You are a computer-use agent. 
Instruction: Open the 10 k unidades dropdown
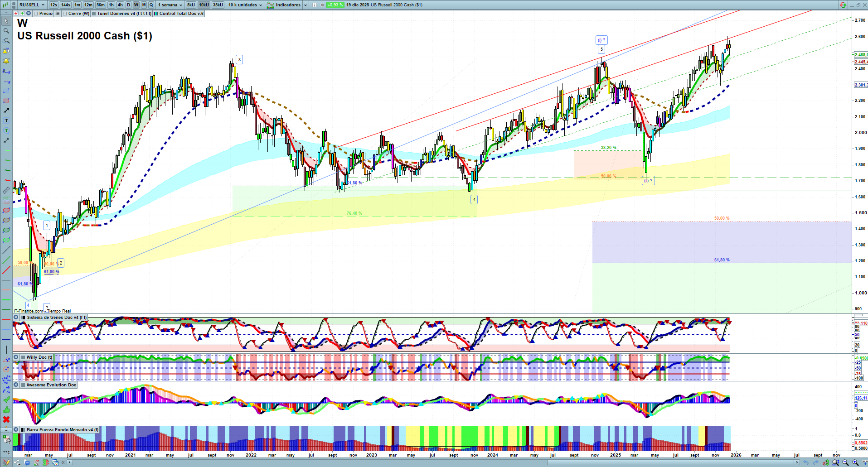click(245, 5)
